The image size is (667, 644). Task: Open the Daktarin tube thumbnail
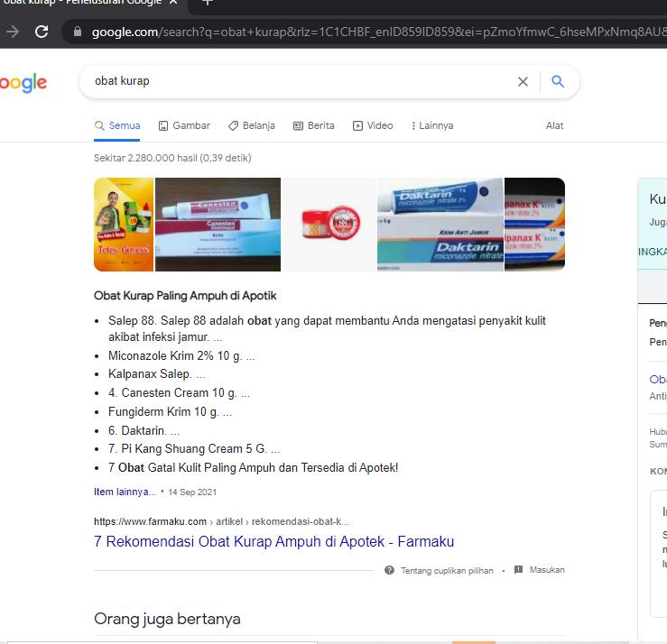(x=440, y=225)
